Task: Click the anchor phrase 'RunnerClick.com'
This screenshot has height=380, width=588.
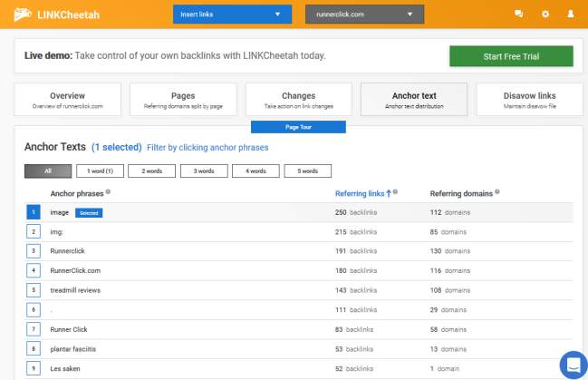Action: coord(75,270)
